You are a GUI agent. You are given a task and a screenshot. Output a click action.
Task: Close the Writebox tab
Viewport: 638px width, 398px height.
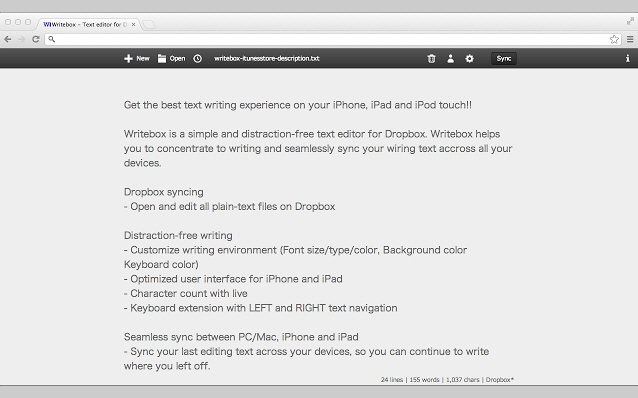click(133, 24)
